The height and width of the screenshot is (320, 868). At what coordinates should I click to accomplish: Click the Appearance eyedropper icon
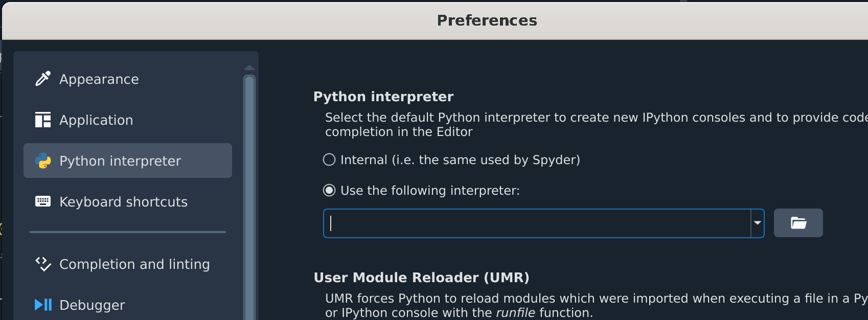tap(43, 79)
